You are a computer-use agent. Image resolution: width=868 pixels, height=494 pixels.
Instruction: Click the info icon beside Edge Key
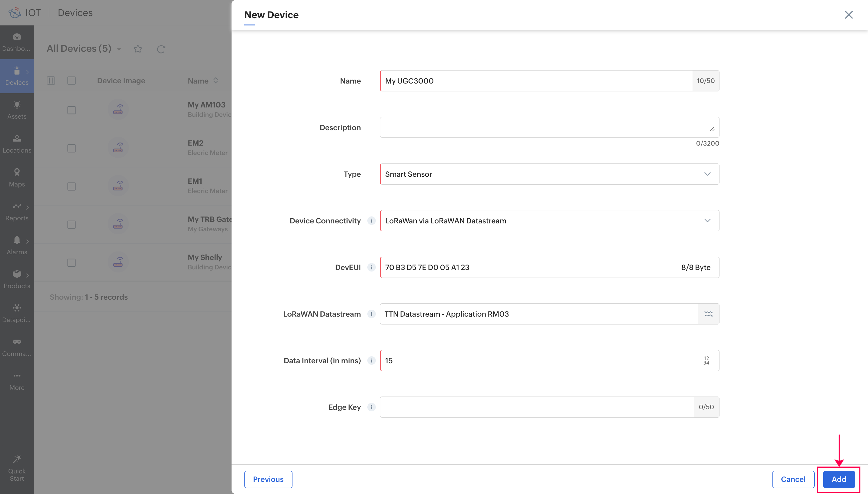coord(371,407)
